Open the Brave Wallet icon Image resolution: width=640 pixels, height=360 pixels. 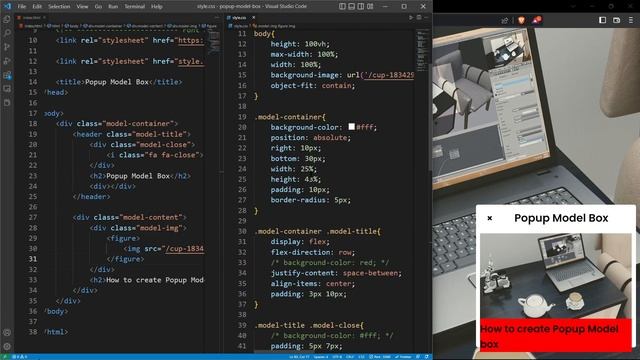(616, 20)
